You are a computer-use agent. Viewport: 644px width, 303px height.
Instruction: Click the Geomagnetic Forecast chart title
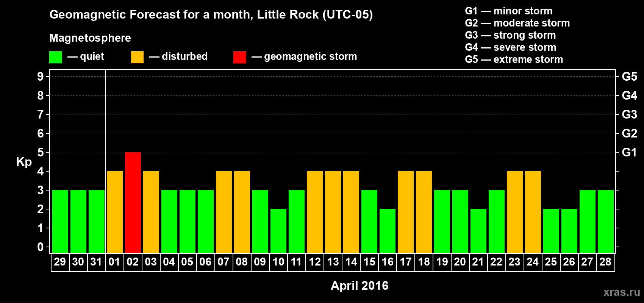211,15
